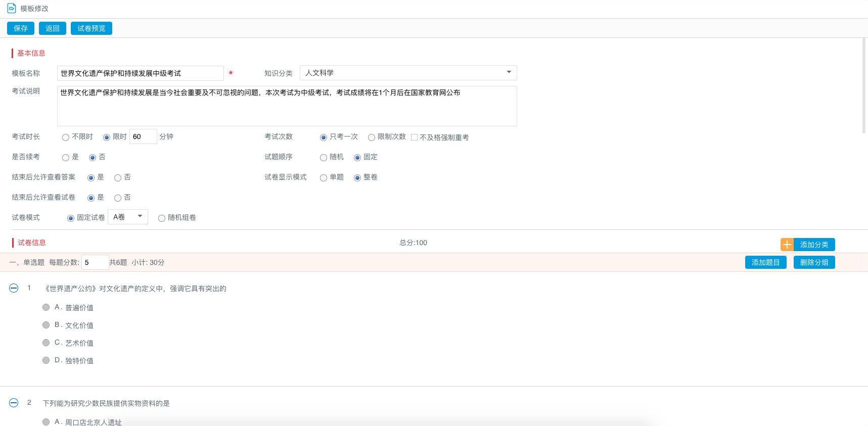
Task: Open the A卷 paper selection dropdown
Action: [128, 217]
